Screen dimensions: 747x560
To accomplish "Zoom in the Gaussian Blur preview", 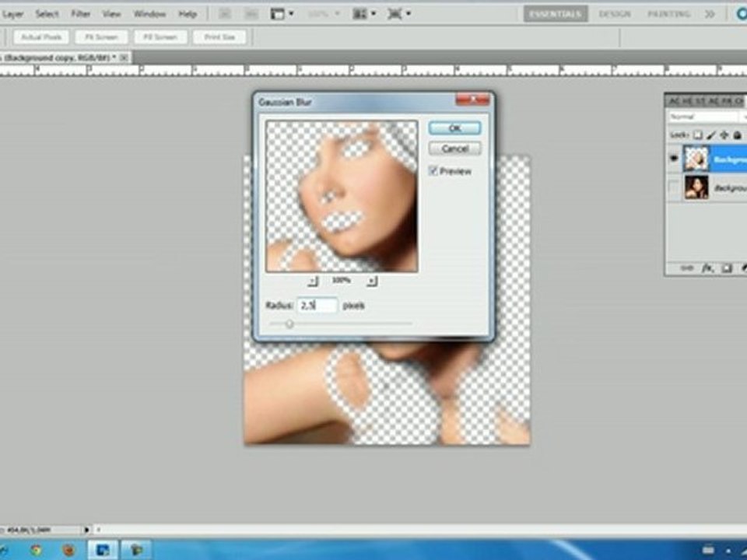I will [372, 281].
